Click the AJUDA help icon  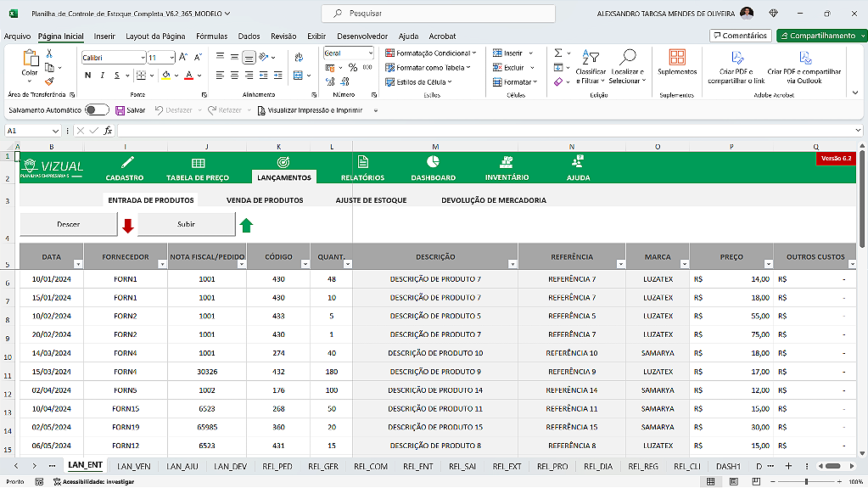pyautogui.click(x=578, y=160)
